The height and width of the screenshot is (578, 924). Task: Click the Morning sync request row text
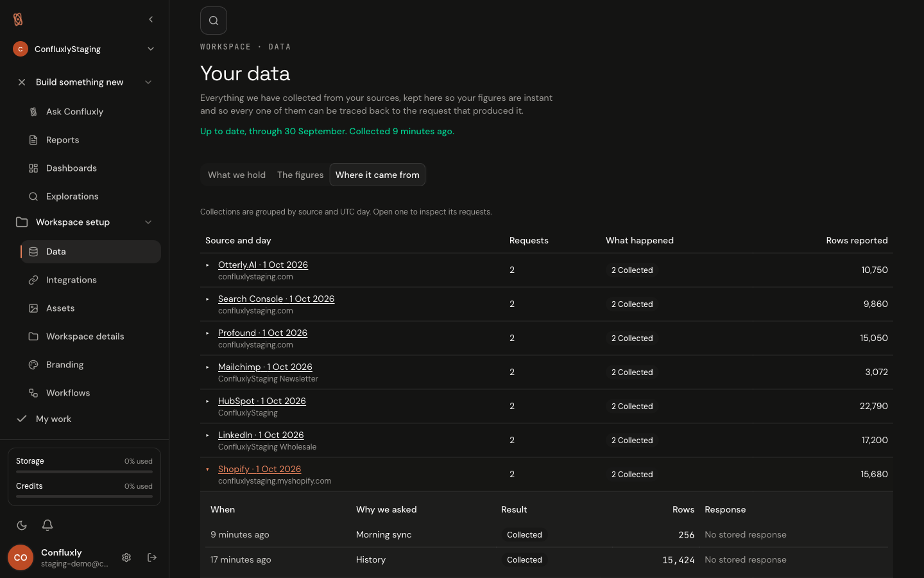pos(384,534)
